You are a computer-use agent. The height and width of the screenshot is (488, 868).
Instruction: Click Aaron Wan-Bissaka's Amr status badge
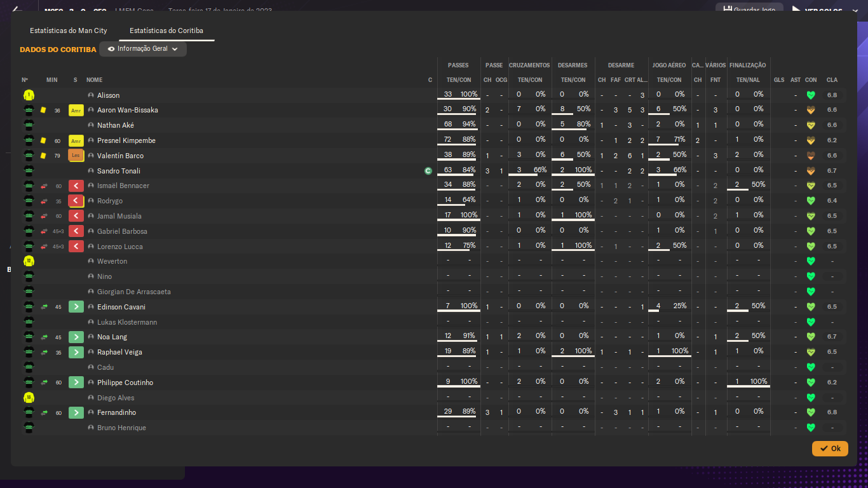(76, 111)
